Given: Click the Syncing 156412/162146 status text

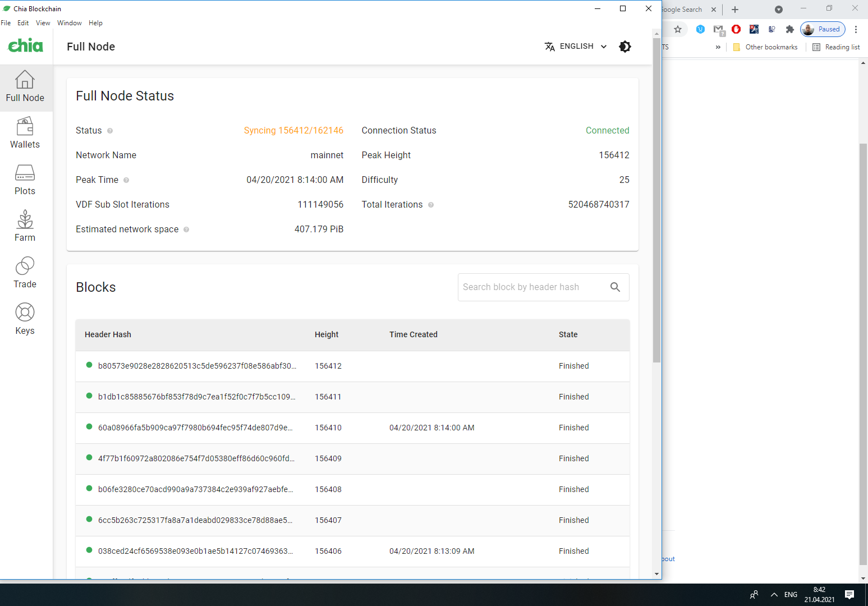Looking at the screenshot, I should pyautogui.click(x=293, y=131).
